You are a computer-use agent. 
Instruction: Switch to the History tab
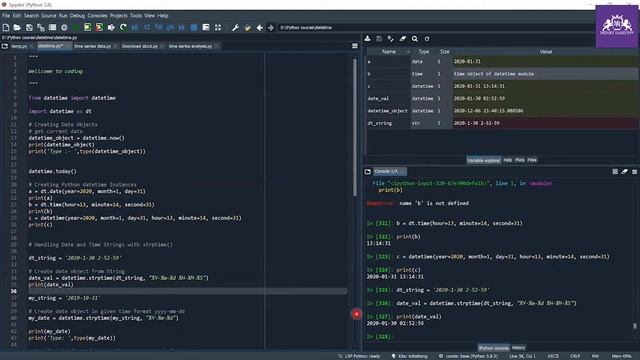point(518,348)
